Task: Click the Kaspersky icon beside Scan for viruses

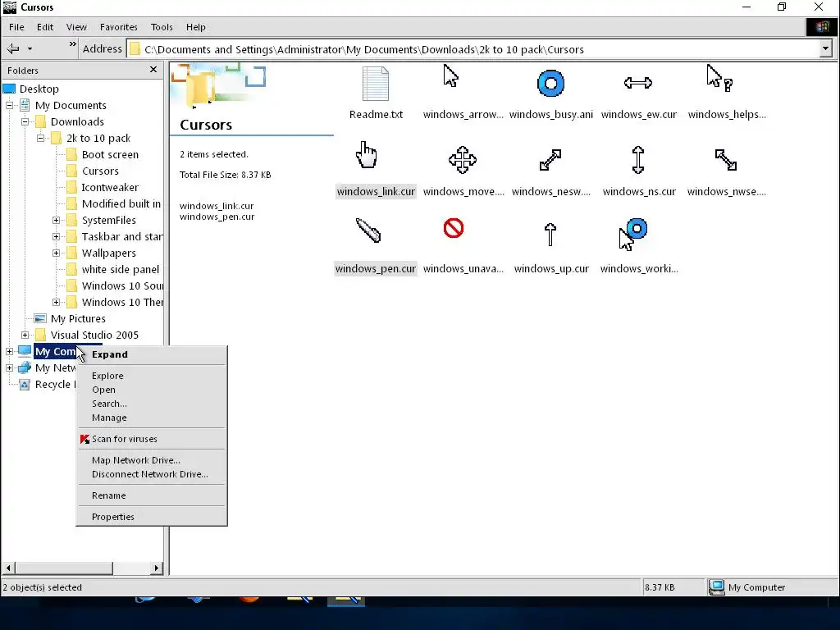Action: pyautogui.click(x=84, y=440)
